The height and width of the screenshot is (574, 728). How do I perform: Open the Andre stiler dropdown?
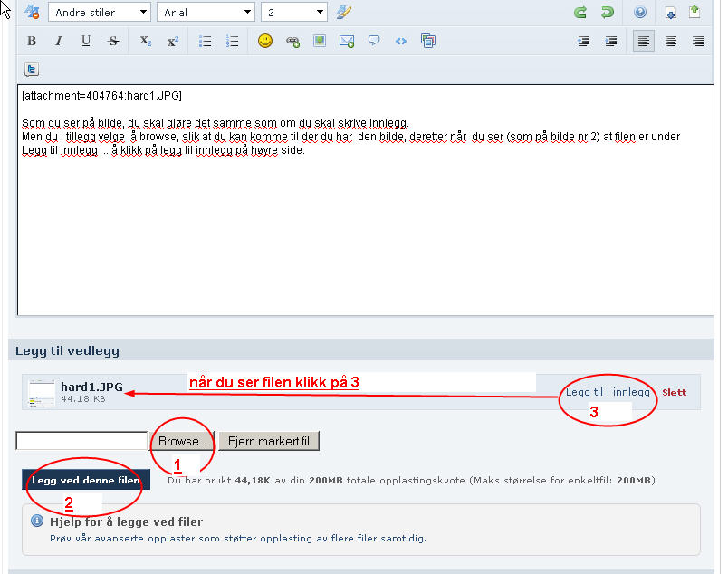pos(100,12)
